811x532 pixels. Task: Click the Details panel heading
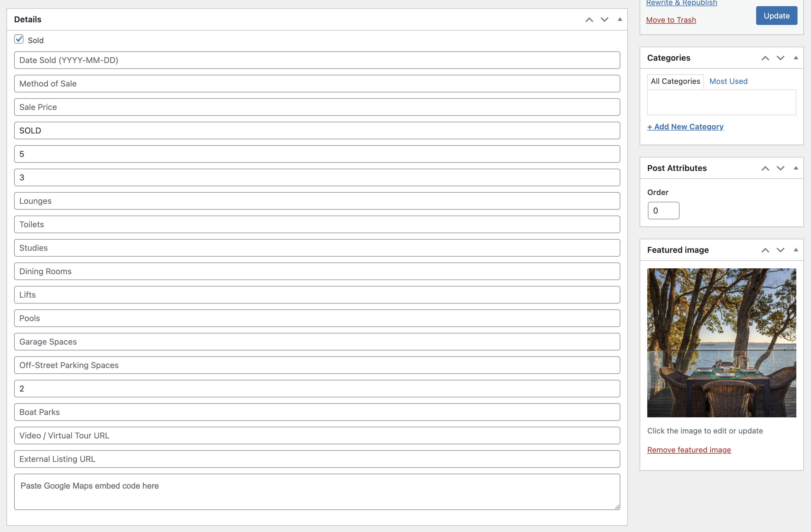coord(28,20)
